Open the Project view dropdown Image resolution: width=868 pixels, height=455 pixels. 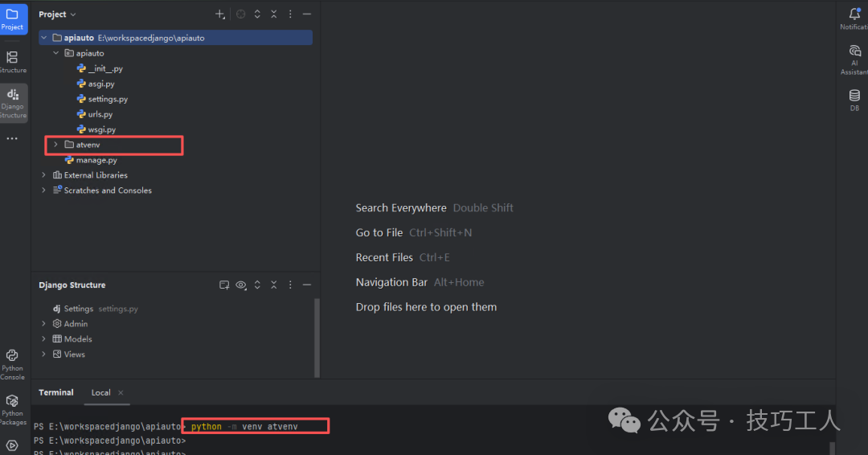(x=57, y=14)
